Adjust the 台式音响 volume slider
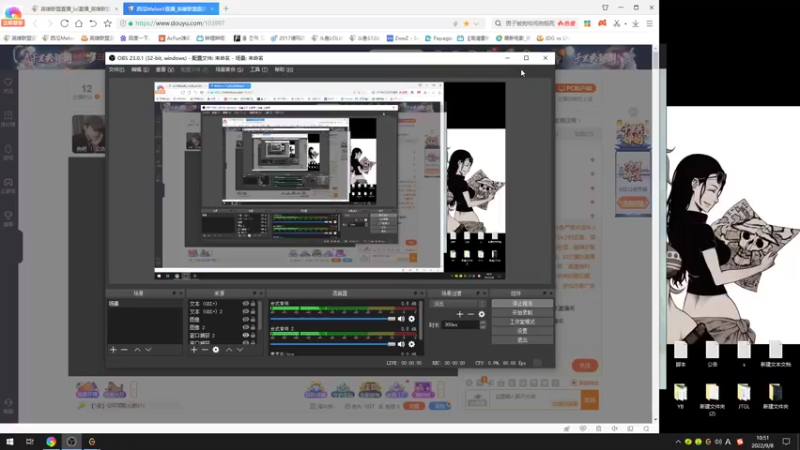The height and width of the screenshot is (450, 800). click(x=333, y=319)
